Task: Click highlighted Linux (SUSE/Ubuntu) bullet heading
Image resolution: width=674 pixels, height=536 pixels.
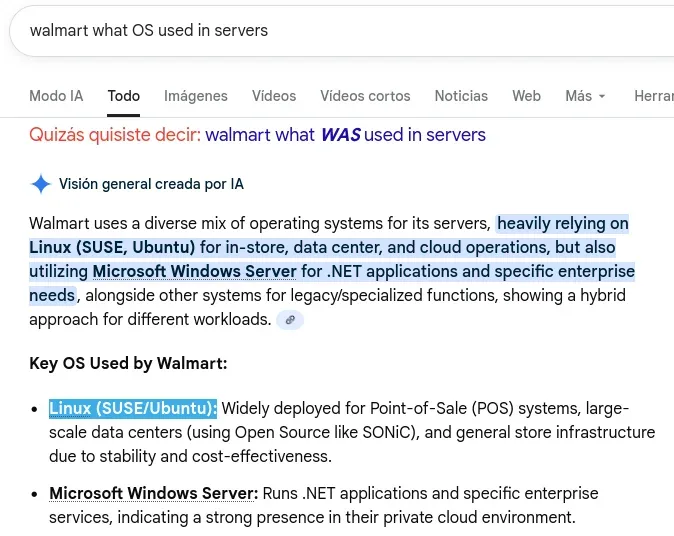Action: [133, 408]
